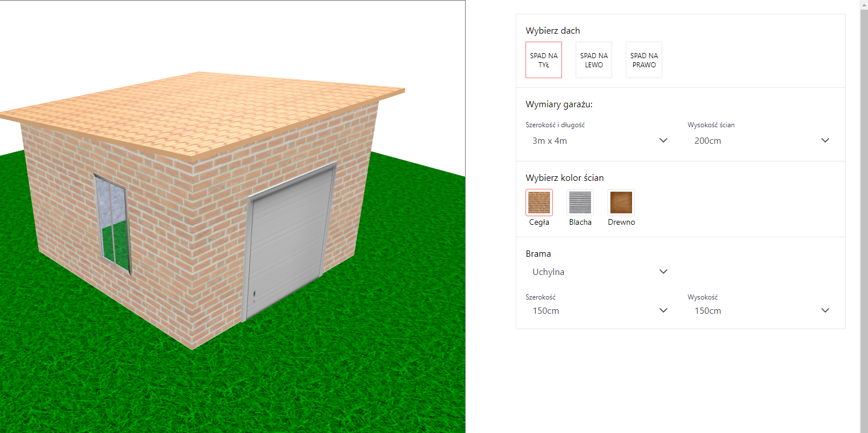Click the 'Drewno' label text
The image size is (868, 433).
point(621,222)
